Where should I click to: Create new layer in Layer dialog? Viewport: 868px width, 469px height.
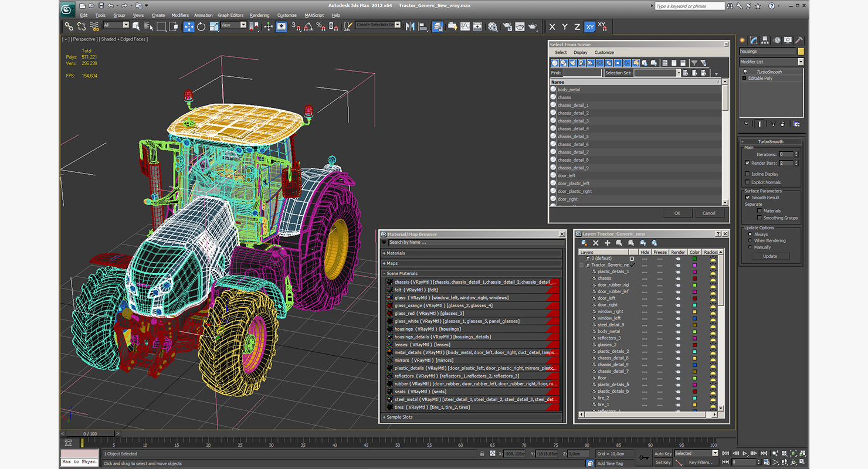(x=584, y=243)
